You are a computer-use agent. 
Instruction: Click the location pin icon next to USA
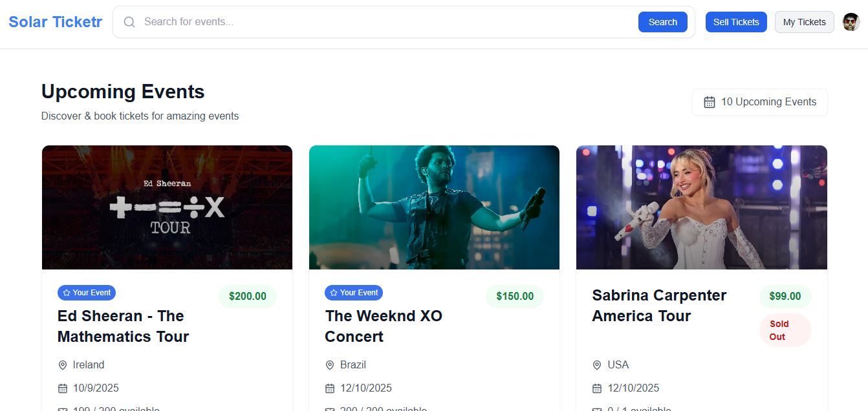597,365
